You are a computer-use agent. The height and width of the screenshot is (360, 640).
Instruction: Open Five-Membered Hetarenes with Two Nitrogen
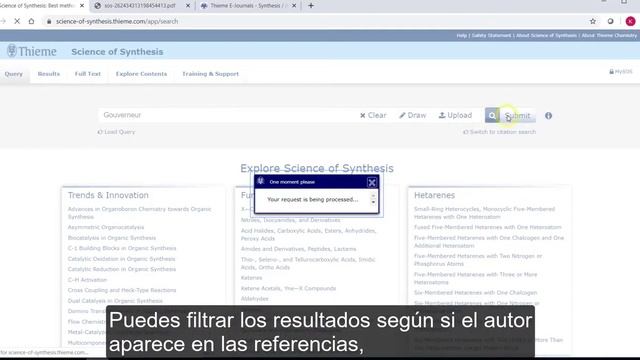pyautogui.click(x=478, y=260)
